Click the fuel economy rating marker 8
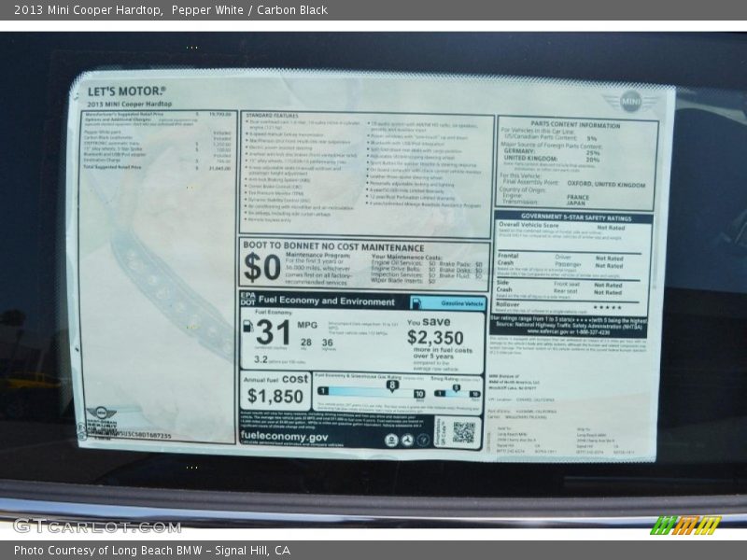 pyautogui.click(x=391, y=385)
